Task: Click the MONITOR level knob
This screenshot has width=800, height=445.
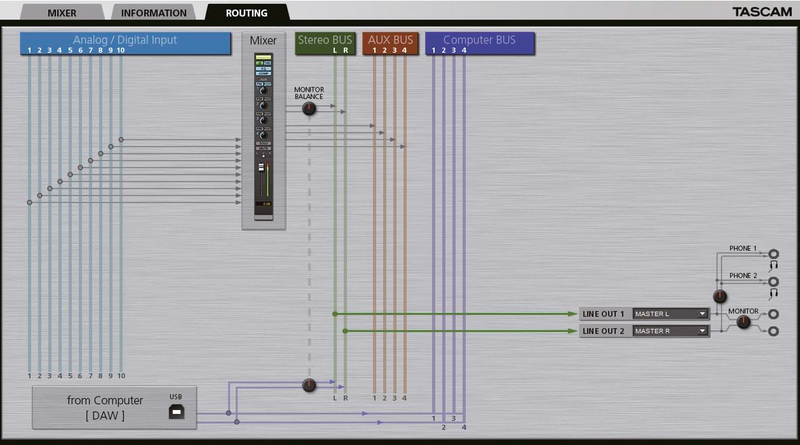Action: point(743,322)
